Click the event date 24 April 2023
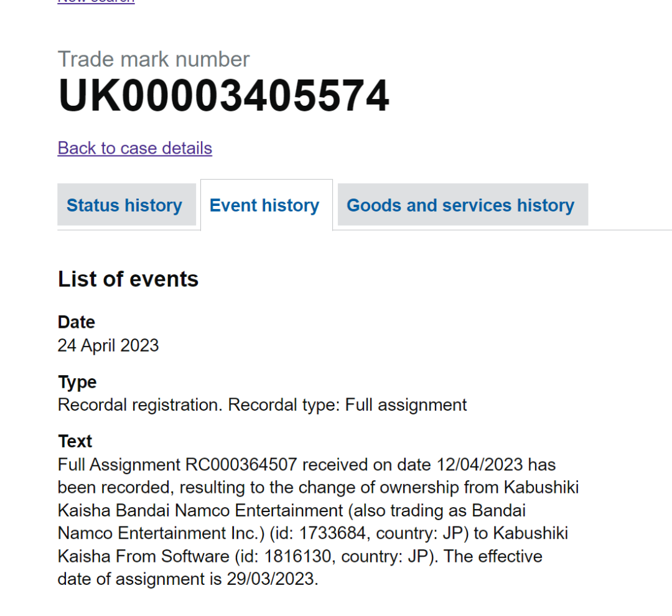 tap(108, 345)
